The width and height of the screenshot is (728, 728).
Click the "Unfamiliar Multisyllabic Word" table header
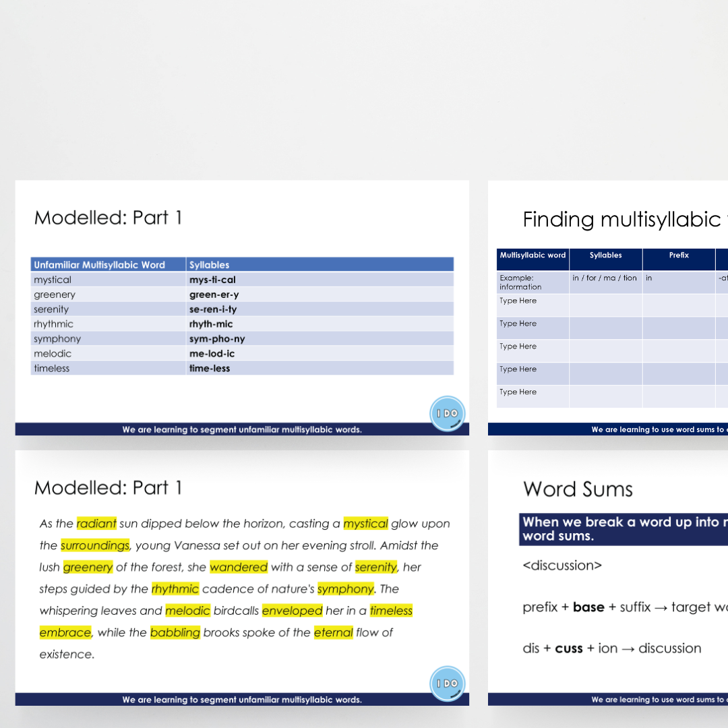tap(100, 265)
